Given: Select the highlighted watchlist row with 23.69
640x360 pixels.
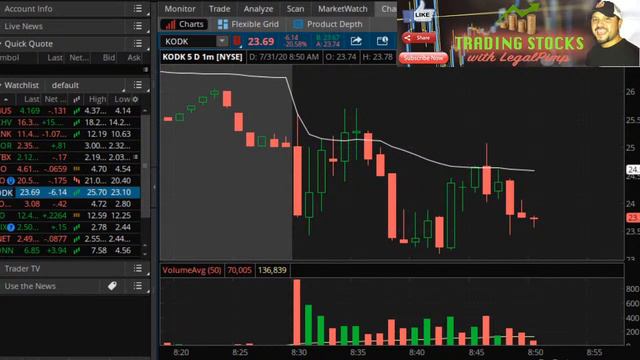Looking at the screenshot, I should (70, 192).
